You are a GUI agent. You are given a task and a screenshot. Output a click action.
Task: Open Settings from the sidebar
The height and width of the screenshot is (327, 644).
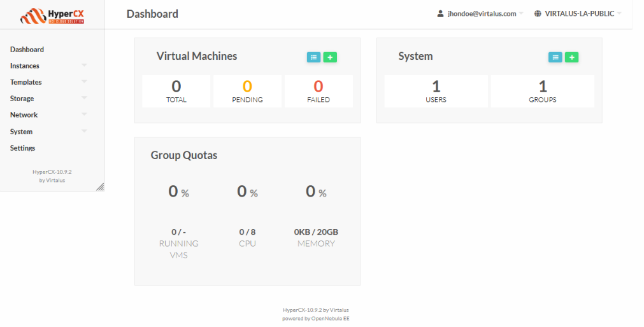[x=23, y=148]
